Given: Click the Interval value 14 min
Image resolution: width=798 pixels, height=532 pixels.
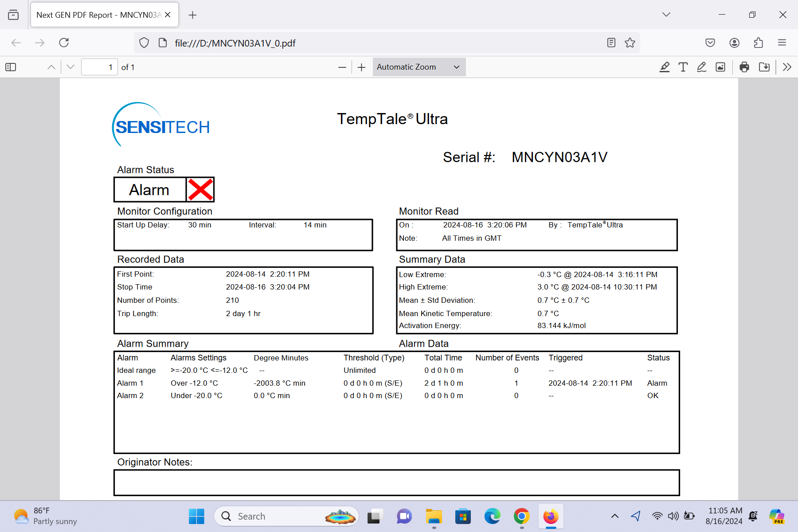Looking at the screenshot, I should coord(315,225).
